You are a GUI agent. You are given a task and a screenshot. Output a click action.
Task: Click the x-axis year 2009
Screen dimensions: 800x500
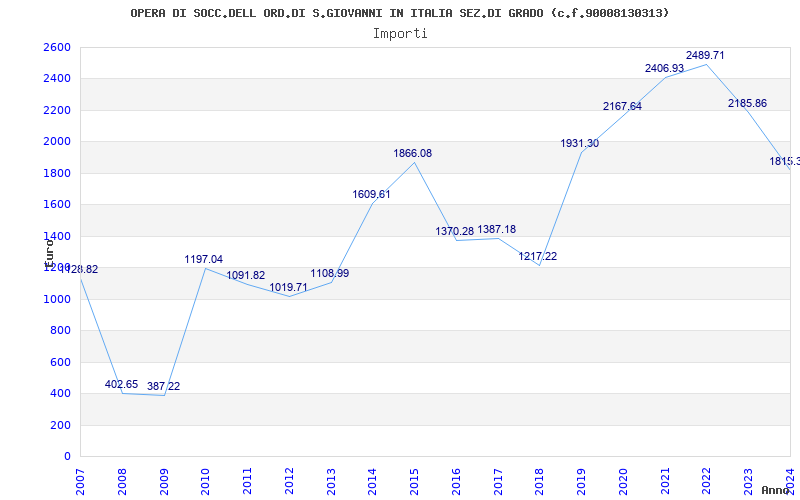tap(164, 481)
